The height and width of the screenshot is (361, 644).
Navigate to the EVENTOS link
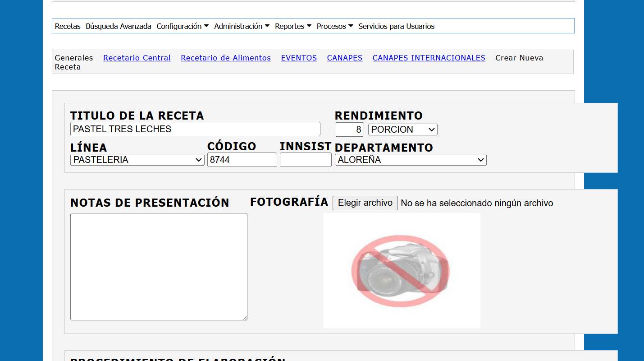pyautogui.click(x=299, y=58)
